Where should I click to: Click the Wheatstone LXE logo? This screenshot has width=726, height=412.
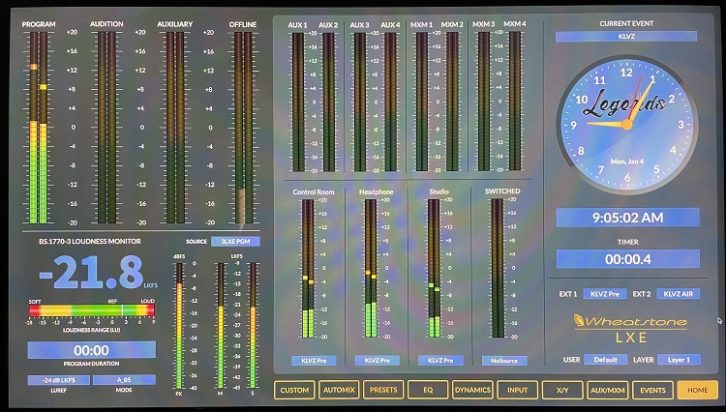tap(630, 328)
